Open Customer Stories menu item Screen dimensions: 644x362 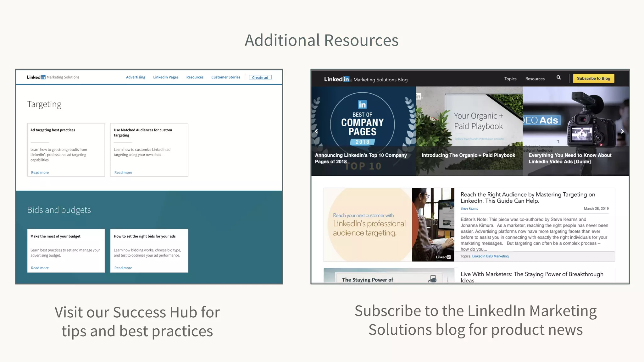226,77
